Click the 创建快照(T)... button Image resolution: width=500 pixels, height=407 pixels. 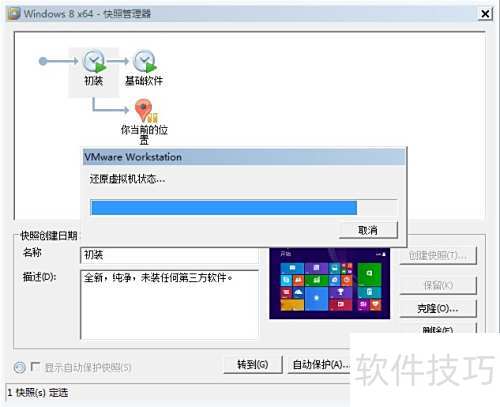(438, 256)
